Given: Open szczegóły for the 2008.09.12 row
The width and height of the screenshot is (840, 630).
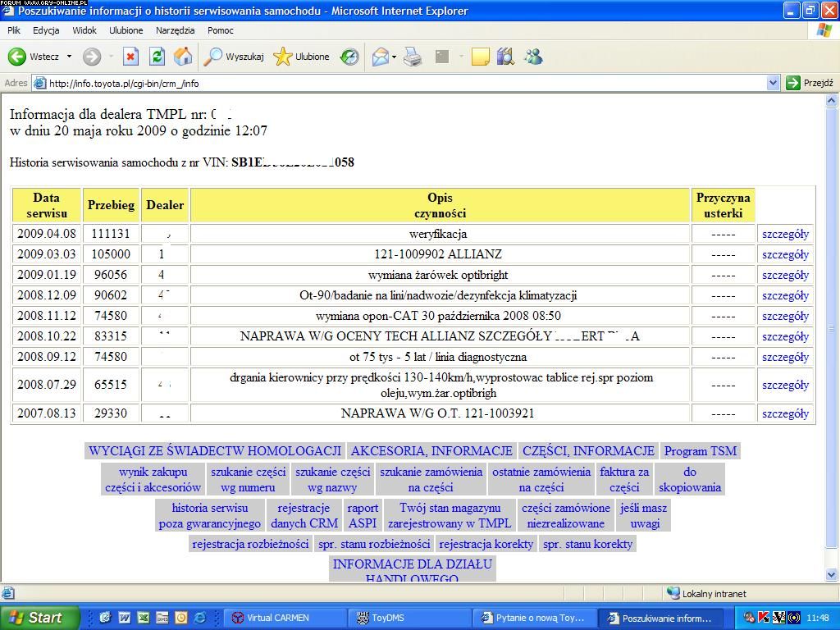Looking at the screenshot, I should click(x=785, y=357).
